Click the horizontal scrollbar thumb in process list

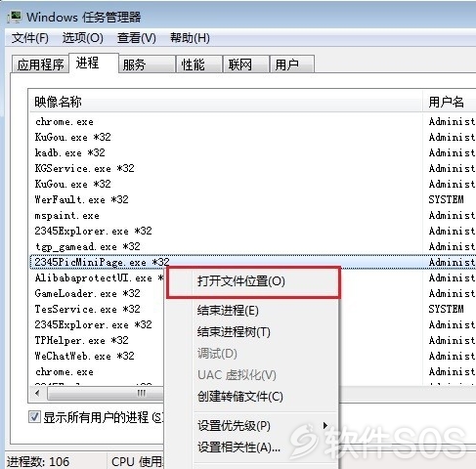(105, 393)
